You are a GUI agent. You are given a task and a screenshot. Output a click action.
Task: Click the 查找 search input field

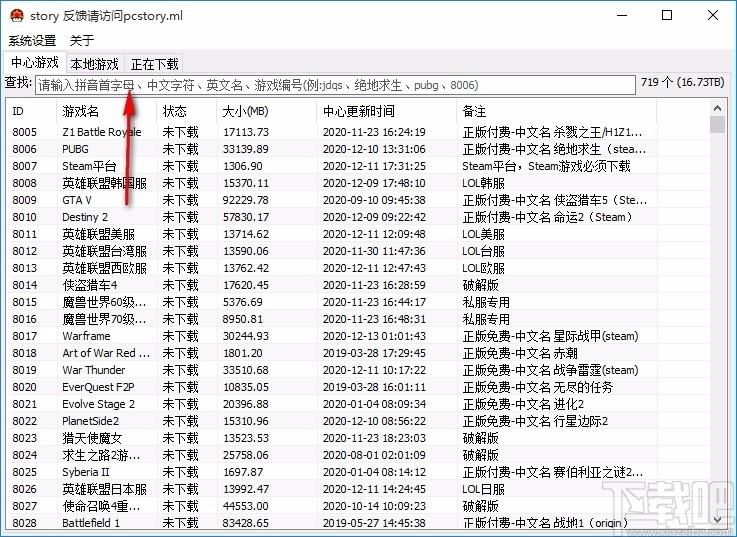click(335, 85)
